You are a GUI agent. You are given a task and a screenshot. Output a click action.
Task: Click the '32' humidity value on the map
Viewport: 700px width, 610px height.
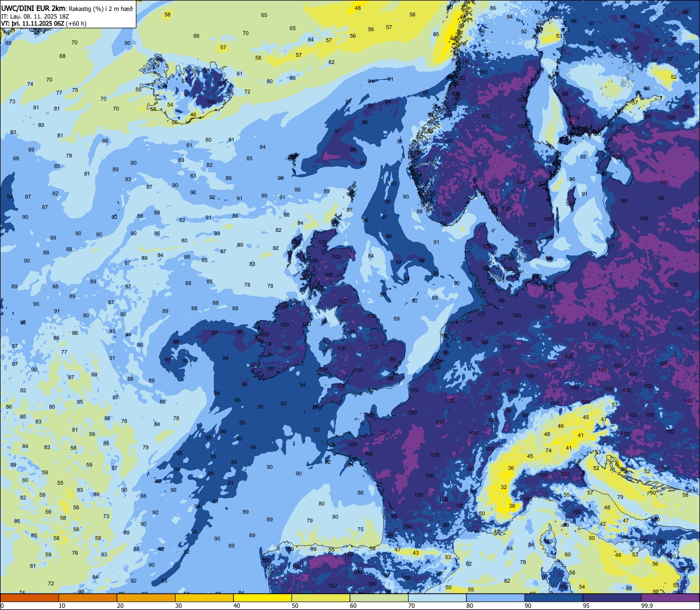(504, 487)
